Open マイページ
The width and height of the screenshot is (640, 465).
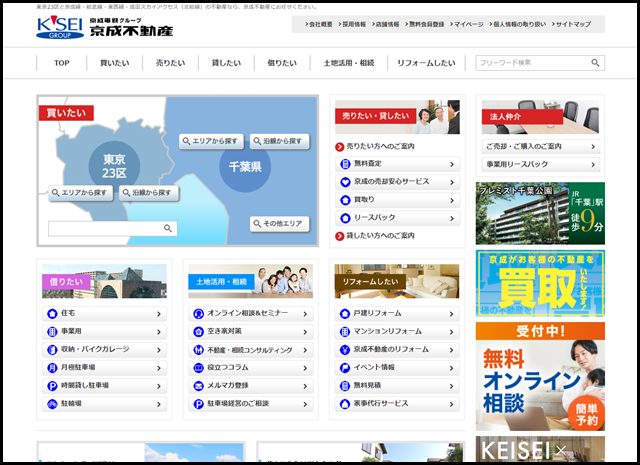click(467, 24)
